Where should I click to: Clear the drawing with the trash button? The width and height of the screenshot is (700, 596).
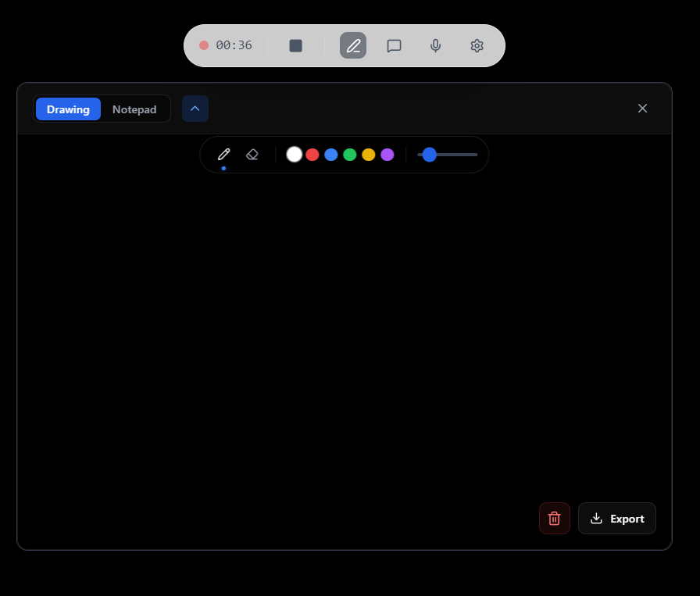coord(555,519)
